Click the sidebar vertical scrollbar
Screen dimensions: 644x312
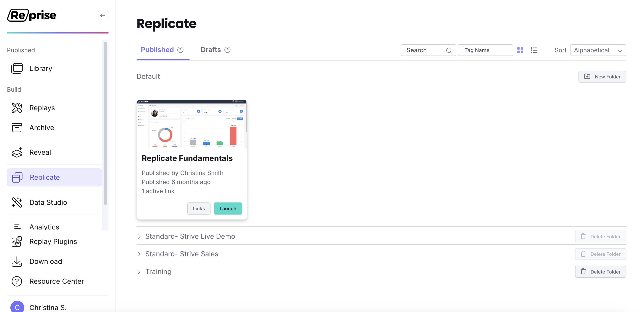click(105, 123)
